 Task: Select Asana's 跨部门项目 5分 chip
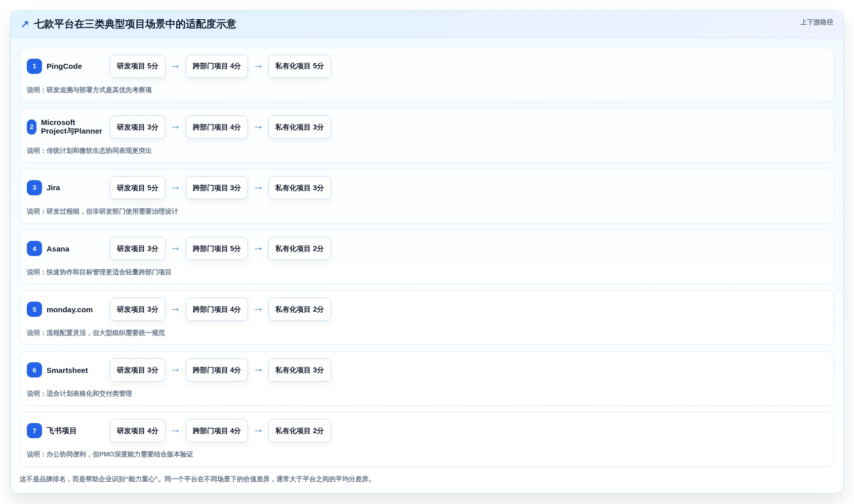(217, 248)
